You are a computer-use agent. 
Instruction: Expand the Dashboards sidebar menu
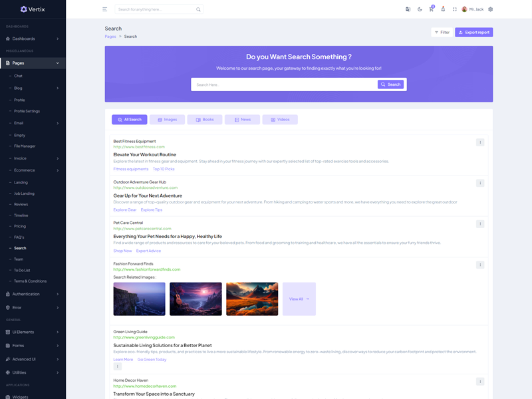33,39
